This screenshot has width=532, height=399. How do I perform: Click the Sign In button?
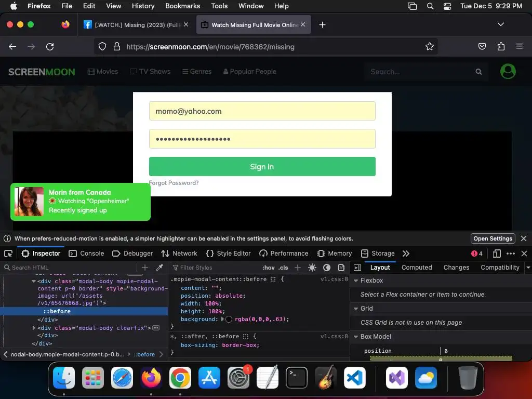coord(262,166)
